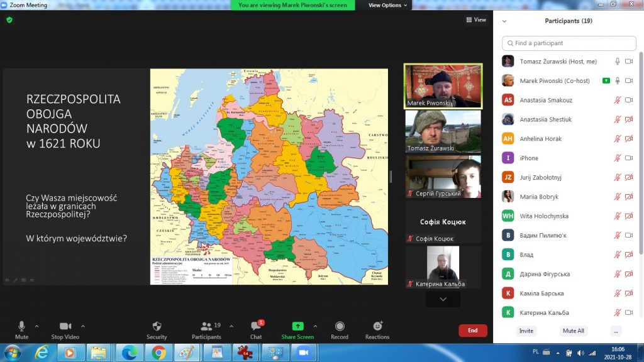
Task: Click the green Share Screen icon
Action: point(297,326)
